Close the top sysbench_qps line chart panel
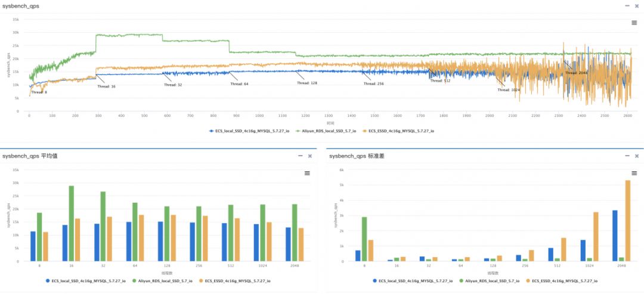This screenshot has width=644, height=294. 636,5
